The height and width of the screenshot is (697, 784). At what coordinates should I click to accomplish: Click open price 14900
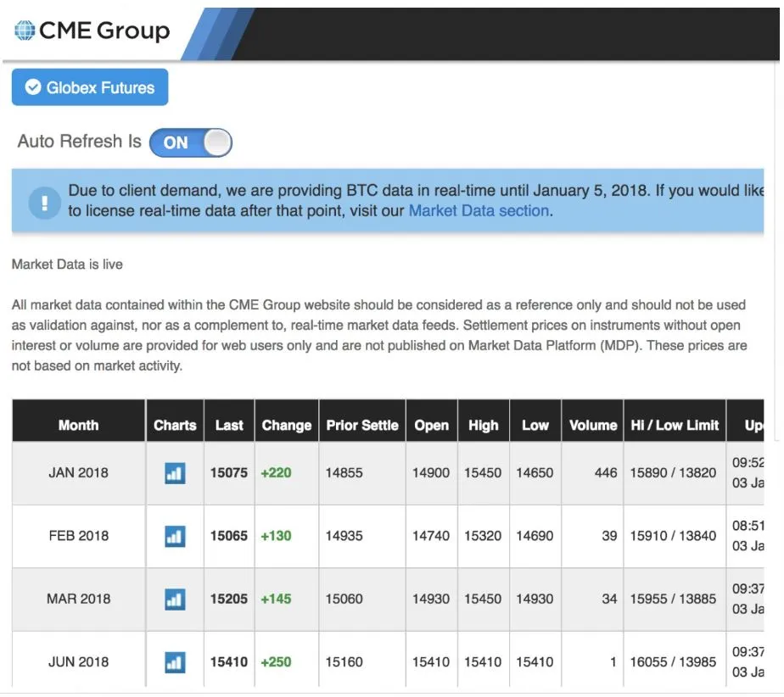click(x=431, y=472)
